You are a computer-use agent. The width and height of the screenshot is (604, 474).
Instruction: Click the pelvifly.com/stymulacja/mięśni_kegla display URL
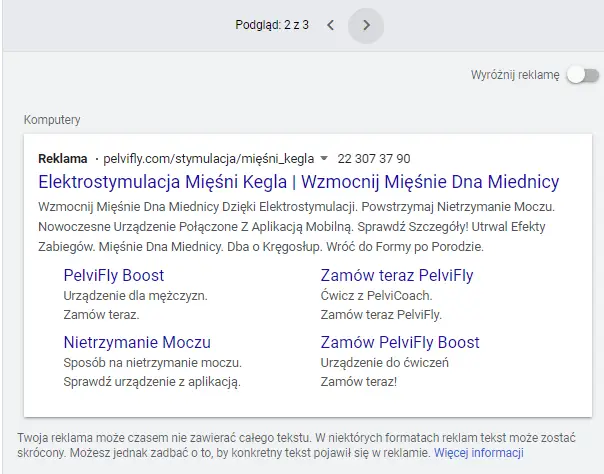click(x=208, y=159)
